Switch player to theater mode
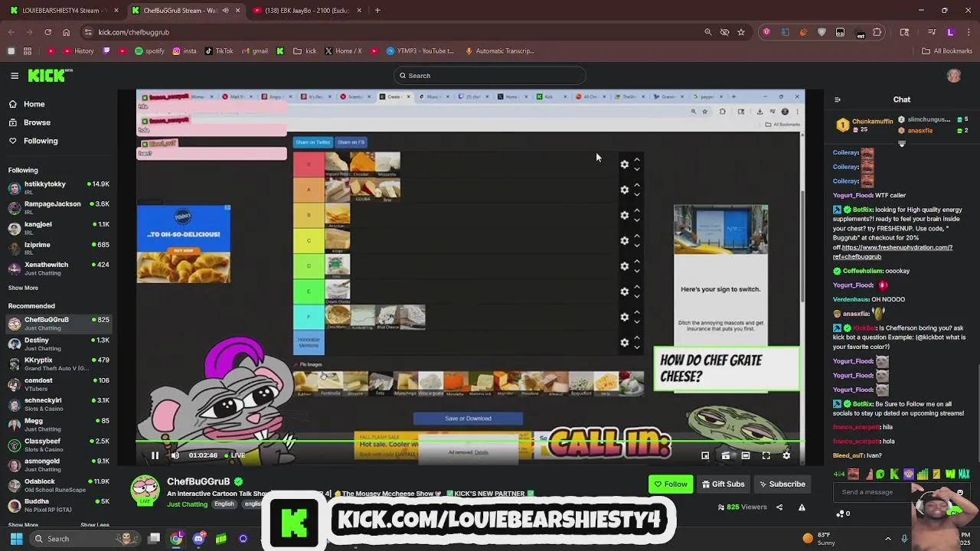The image size is (980, 551). tap(746, 455)
